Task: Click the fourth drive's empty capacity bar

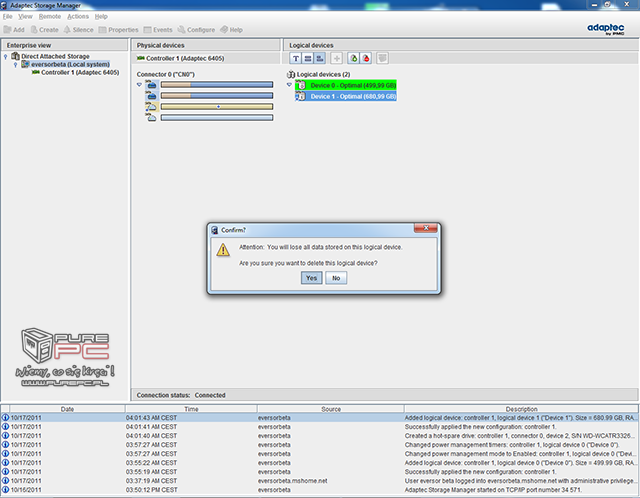Action: 217,118
